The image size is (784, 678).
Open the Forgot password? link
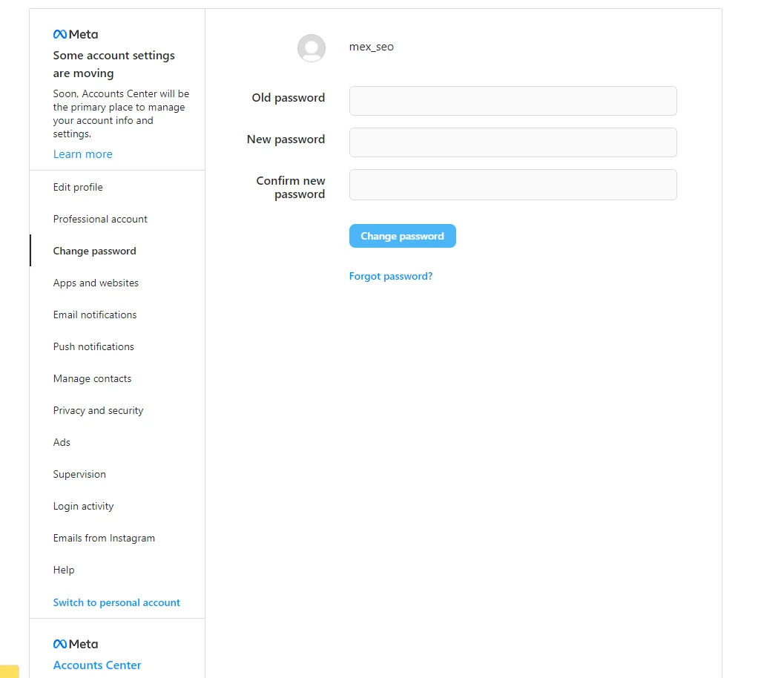391,276
